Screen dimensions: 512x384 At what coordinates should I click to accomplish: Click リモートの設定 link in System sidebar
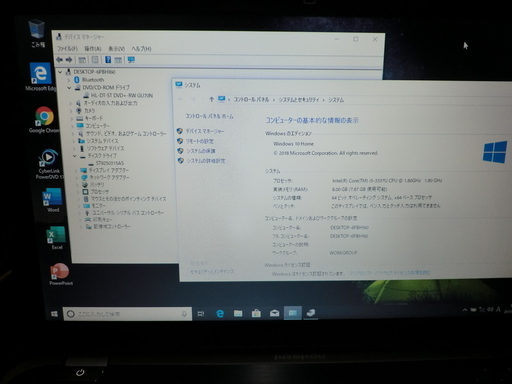click(x=200, y=141)
